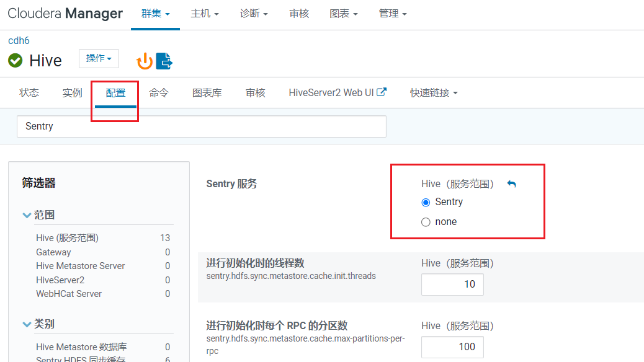The height and width of the screenshot is (362, 644).
Task: Select the Sentry radio button
Action: coord(426,202)
